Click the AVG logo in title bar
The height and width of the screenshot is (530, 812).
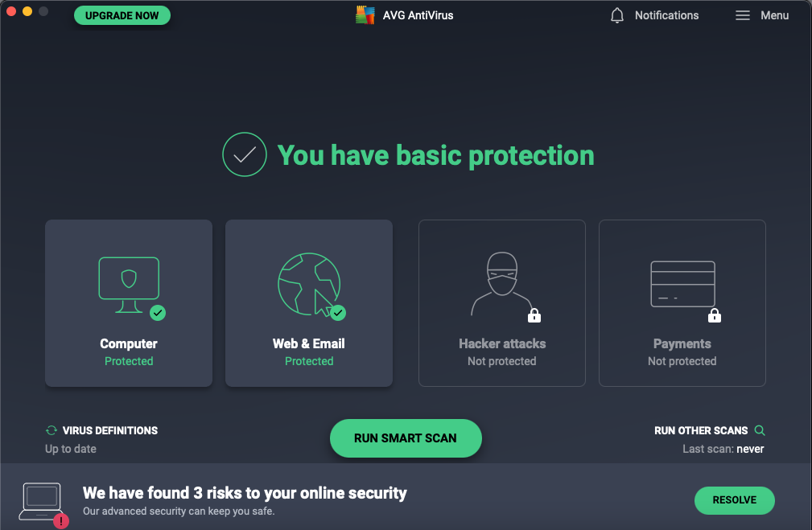click(x=365, y=15)
